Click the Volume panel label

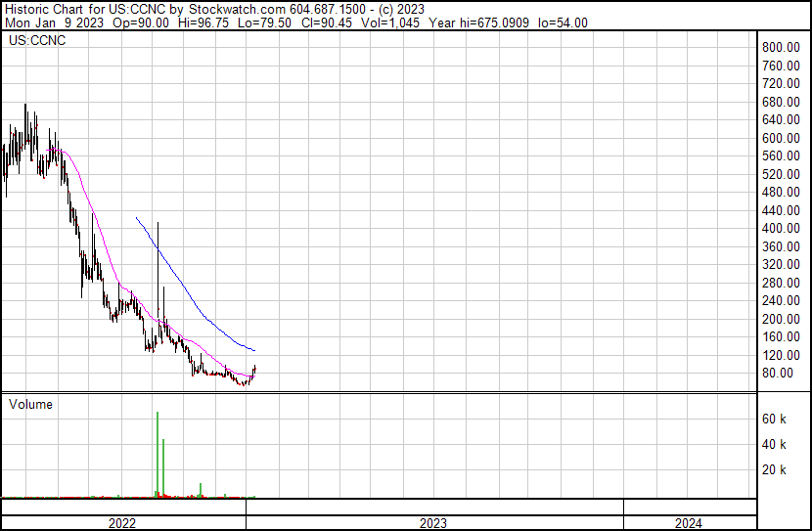pyautogui.click(x=30, y=404)
